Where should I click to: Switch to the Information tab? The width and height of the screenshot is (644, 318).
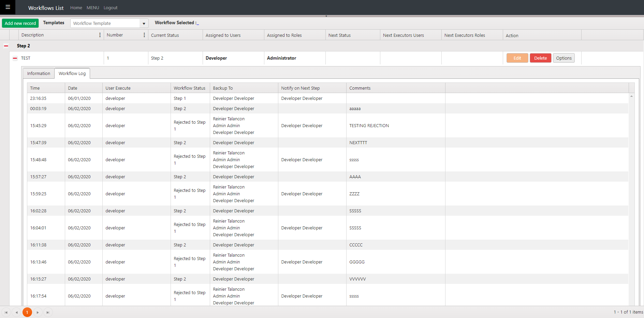click(39, 73)
